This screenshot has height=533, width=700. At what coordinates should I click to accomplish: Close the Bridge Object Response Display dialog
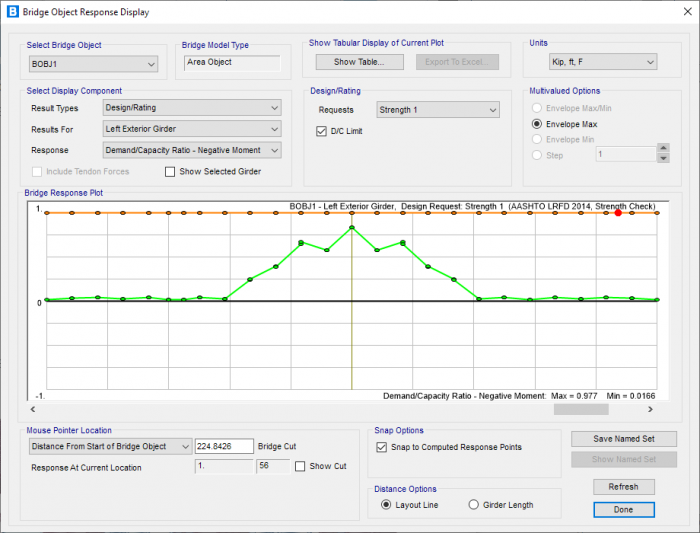(688, 12)
